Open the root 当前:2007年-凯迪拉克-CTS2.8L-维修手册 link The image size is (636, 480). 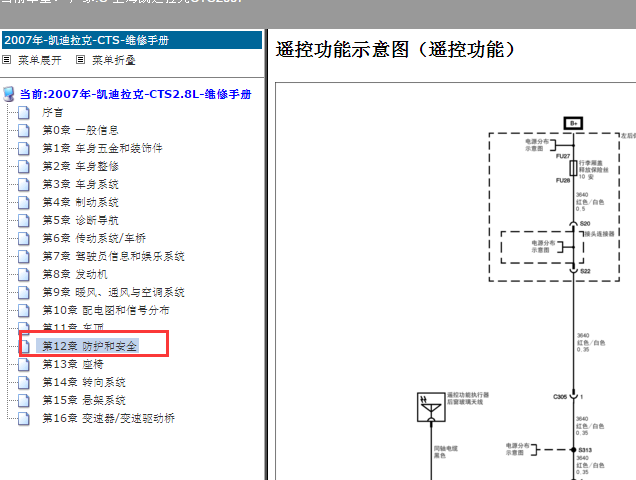(x=135, y=94)
